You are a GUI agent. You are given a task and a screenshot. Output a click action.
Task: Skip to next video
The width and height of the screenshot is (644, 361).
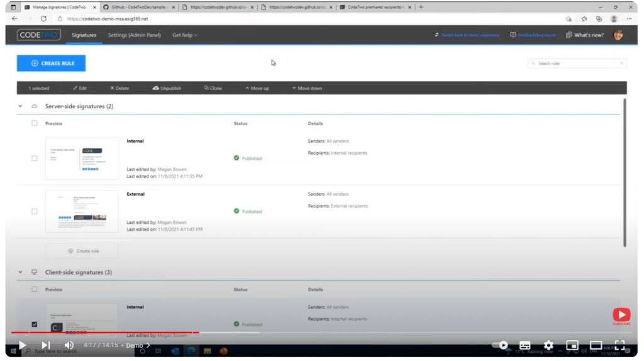(x=45, y=345)
